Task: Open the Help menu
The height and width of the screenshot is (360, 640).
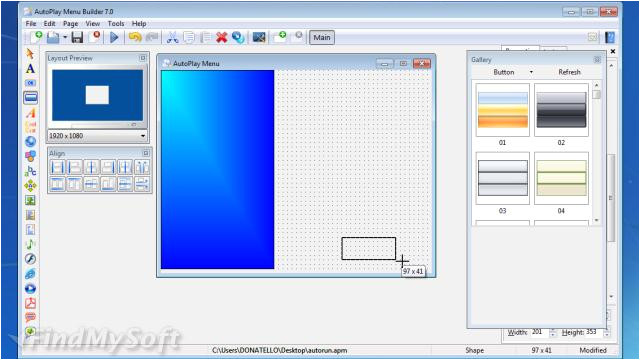Action: 139,24
